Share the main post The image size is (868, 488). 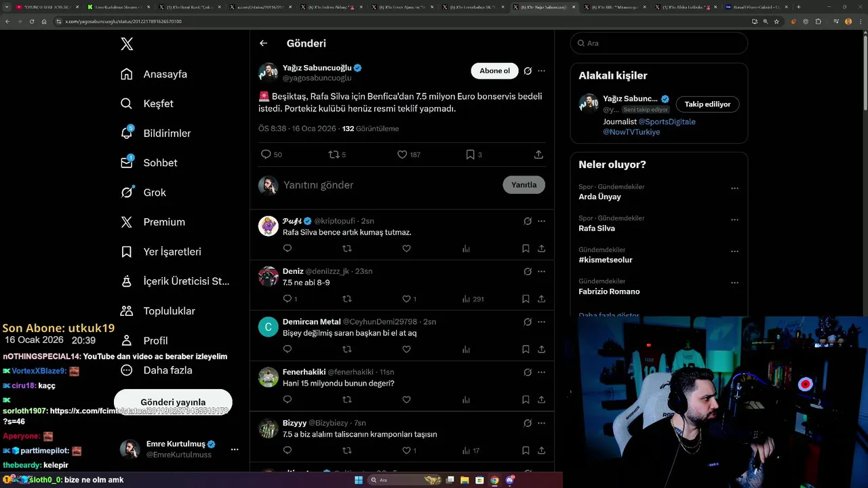coord(538,155)
